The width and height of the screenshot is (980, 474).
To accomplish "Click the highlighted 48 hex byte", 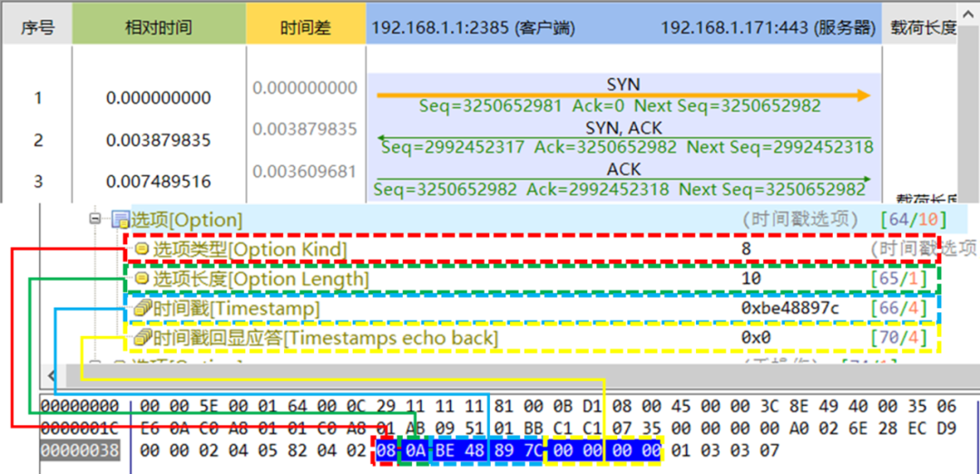I will point(474,450).
